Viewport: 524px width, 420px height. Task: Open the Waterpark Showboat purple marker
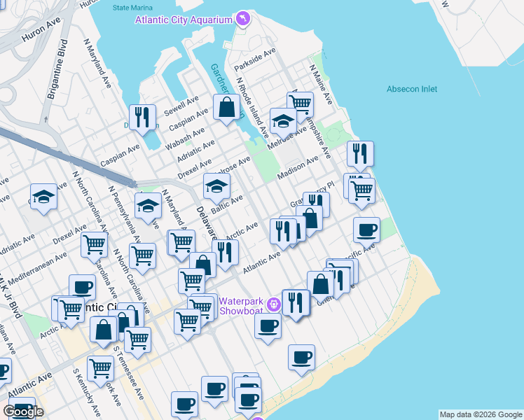coord(274,304)
